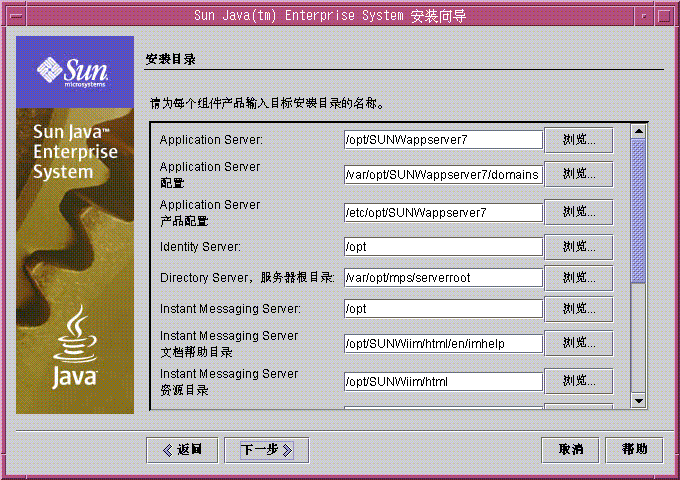This screenshot has height=480, width=680.
Task: Open help with the 帮助 button
Action: 634,450
